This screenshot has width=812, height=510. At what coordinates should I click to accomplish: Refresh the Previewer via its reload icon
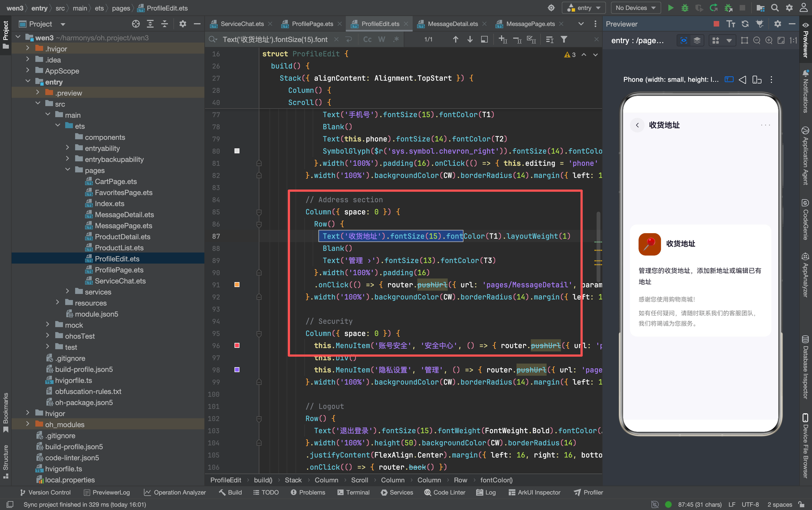[x=745, y=23]
